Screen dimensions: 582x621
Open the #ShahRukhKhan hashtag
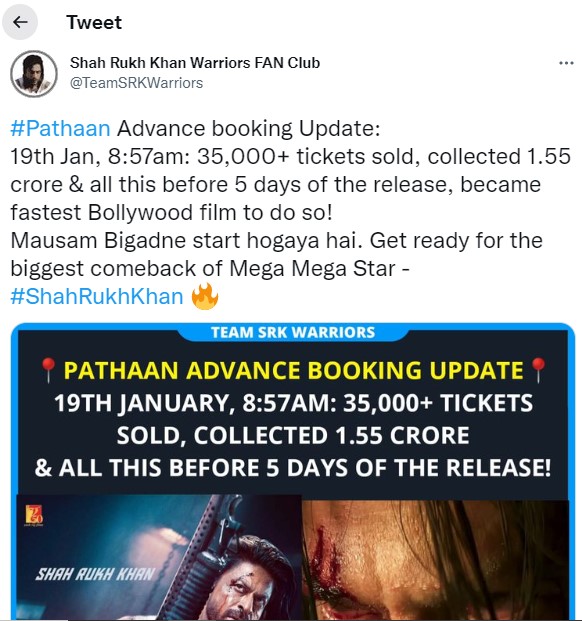(x=97, y=296)
